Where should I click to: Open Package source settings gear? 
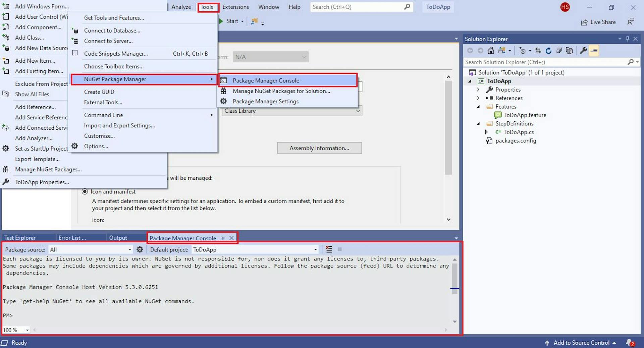pos(140,249)
